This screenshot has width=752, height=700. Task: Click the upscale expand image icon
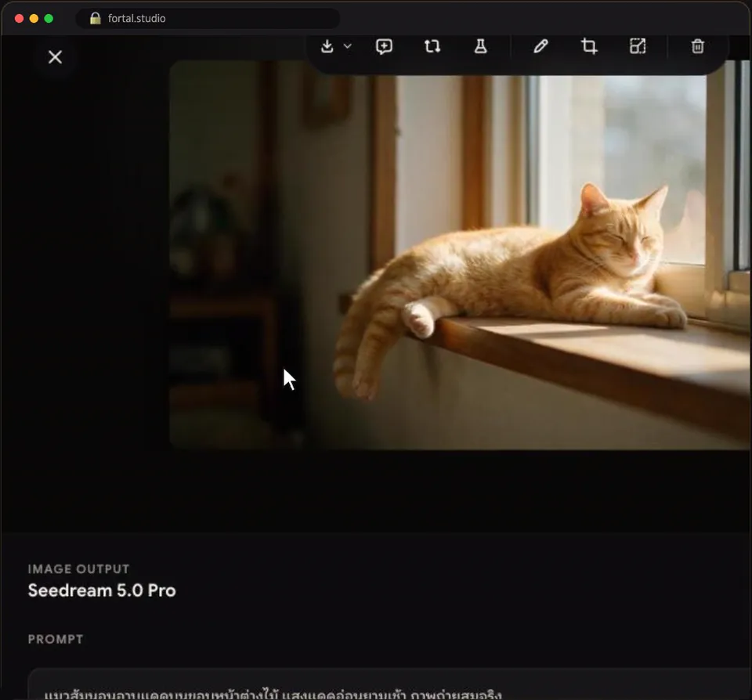(x=638, y=46)
